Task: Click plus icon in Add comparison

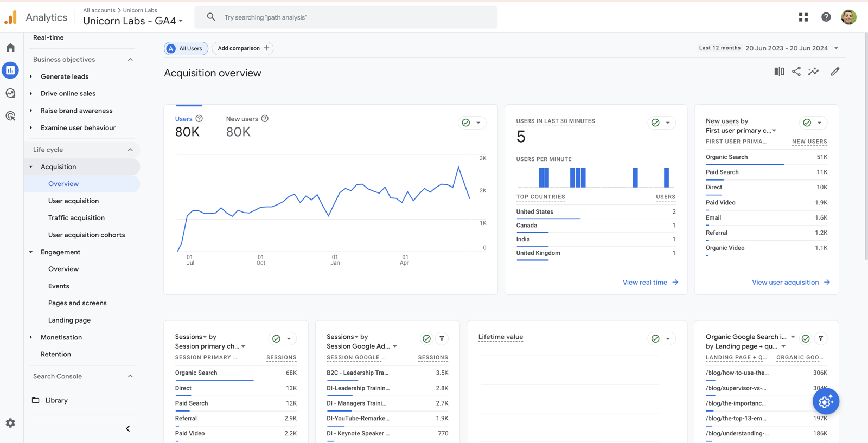Action: (266, 48)
